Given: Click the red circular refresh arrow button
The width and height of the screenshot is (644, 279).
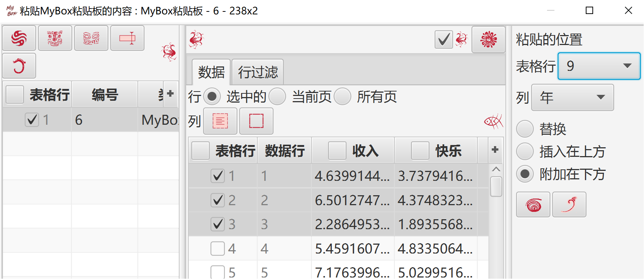Looking at the screenshot, I should (19, 66).
